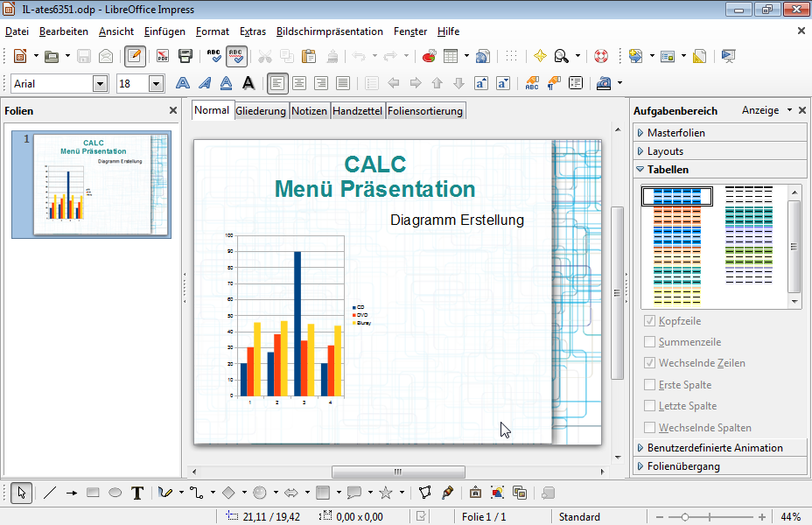
Task: Click the Zoom magnifier icon
Action: (x=562, y=56)
